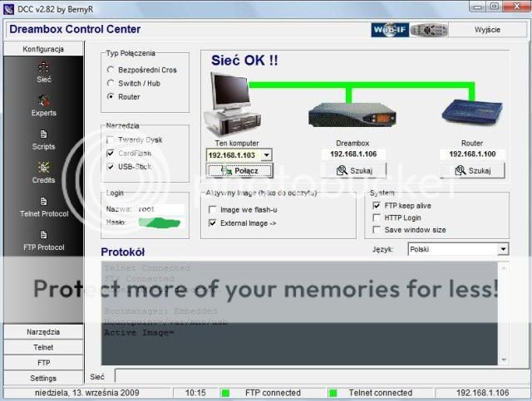Click the Połącz connect button
Screen dimensions: 532x401
240,170
